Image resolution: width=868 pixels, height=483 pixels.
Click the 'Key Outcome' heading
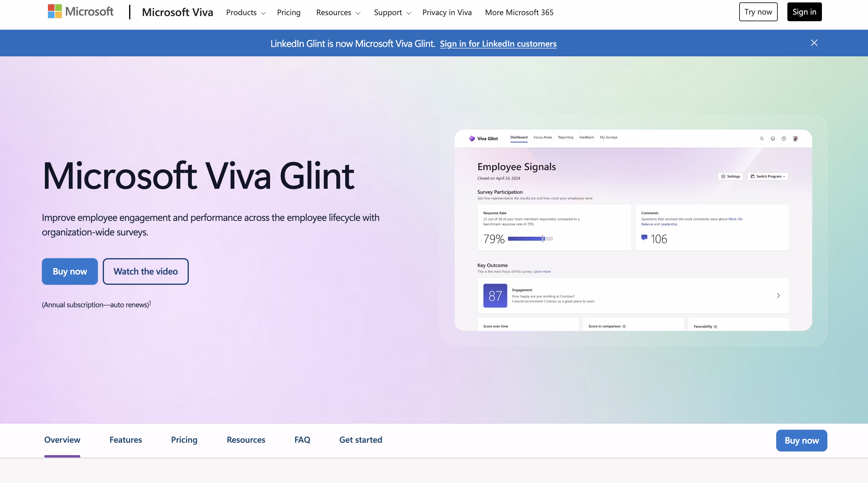point(492,265)
